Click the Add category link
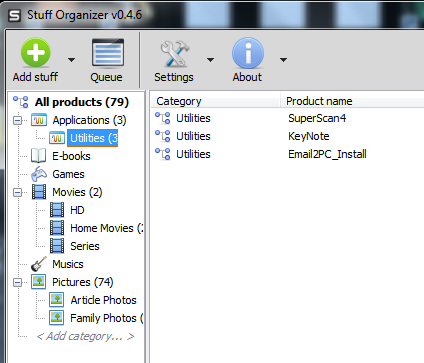 click(85, 336)
